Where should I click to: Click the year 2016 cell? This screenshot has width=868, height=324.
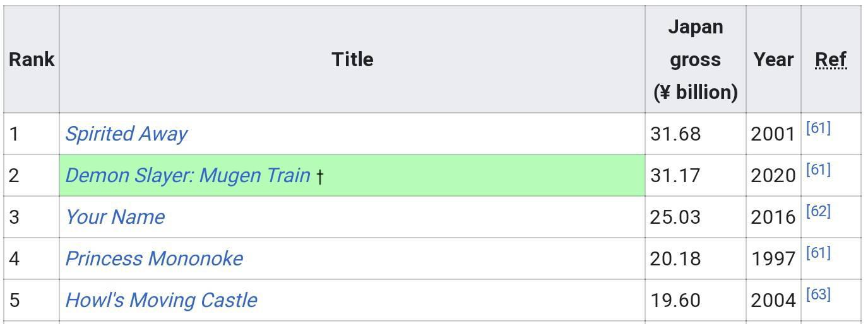coord(773,217)
